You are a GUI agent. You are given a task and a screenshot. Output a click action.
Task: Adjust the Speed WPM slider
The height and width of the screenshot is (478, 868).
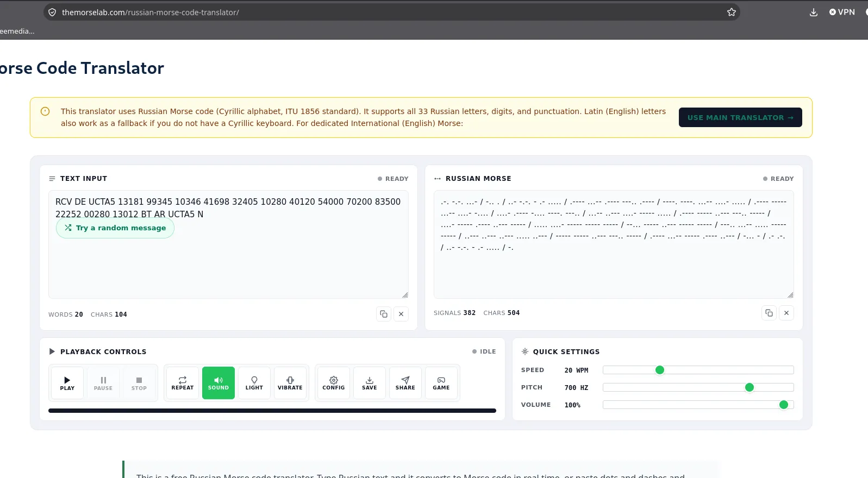click(x=698, y=370)
